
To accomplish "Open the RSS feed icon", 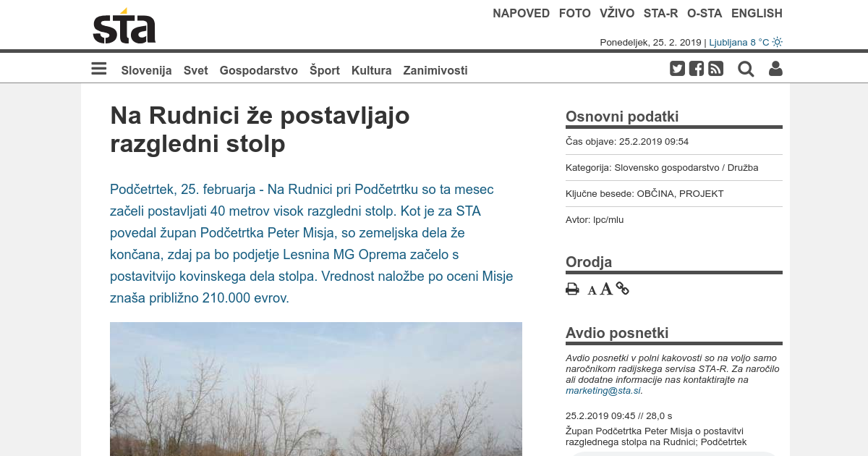I will (716, 69).
